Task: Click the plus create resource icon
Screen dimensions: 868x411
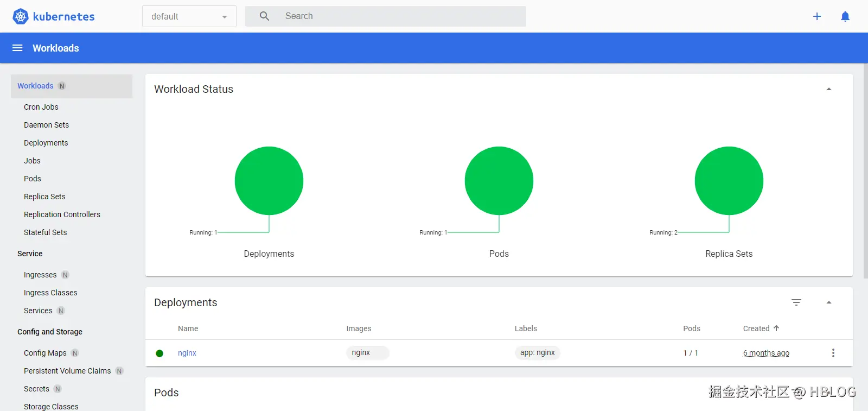Action: click(x=817, y=16)
